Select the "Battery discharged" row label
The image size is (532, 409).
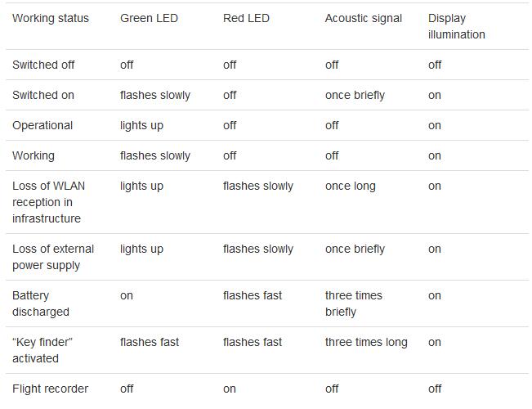[x=41, y=303]
